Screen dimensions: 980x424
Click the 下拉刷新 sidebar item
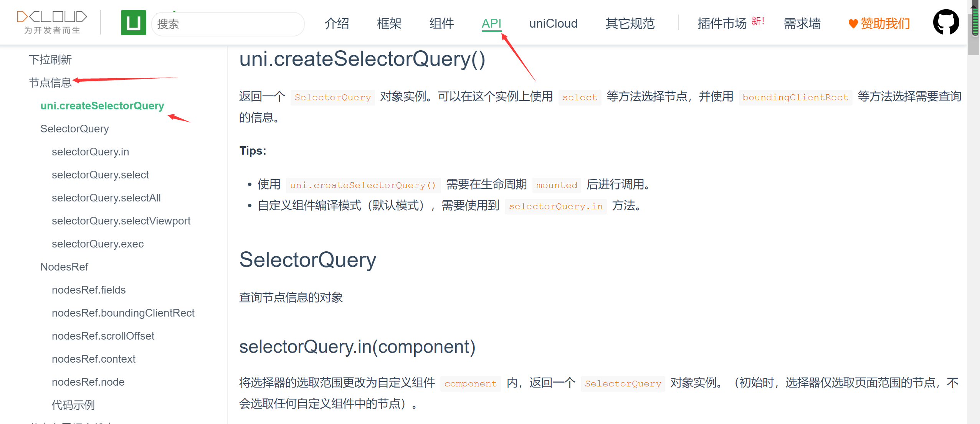tap(51, 59)
